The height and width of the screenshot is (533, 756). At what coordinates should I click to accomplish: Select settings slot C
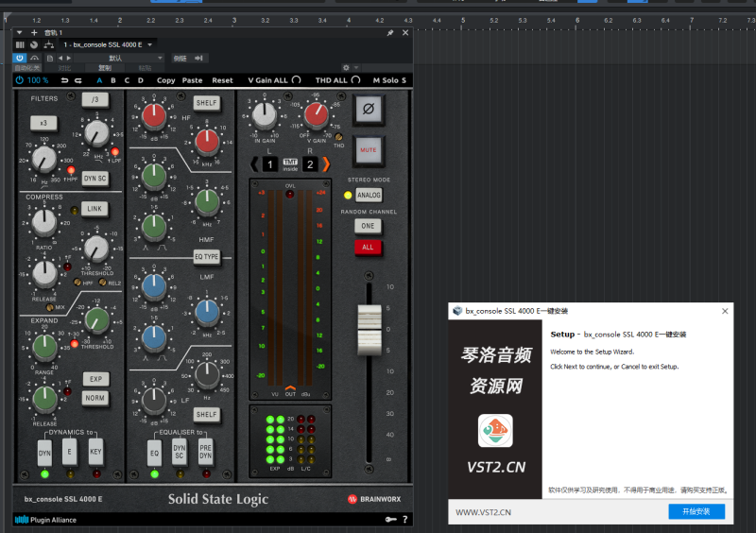(127, 80)
